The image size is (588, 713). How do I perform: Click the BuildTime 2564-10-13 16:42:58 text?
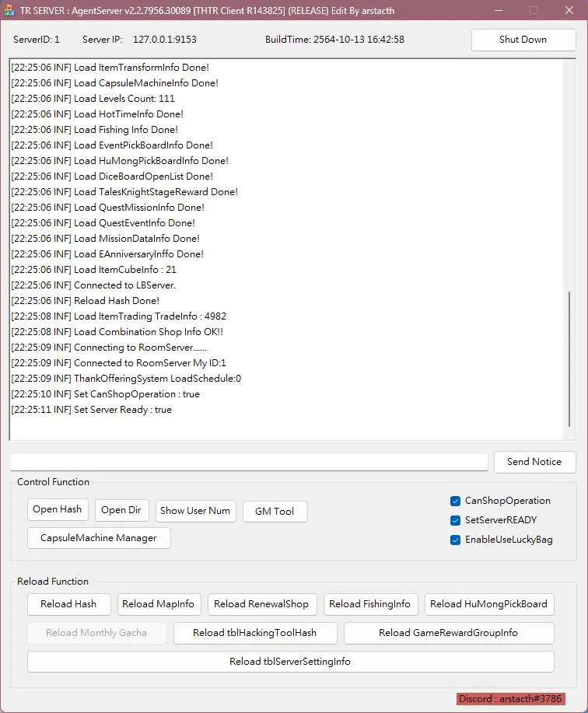(334, 40)
